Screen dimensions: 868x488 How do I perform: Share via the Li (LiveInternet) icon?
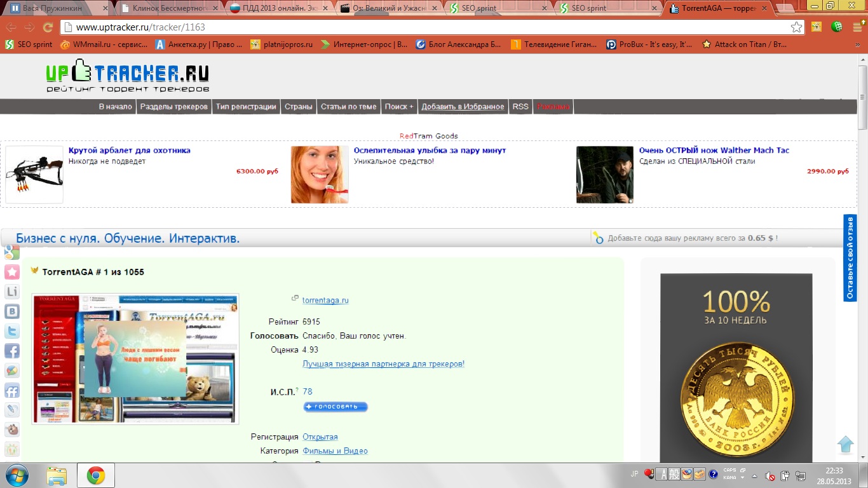point(12,292)
